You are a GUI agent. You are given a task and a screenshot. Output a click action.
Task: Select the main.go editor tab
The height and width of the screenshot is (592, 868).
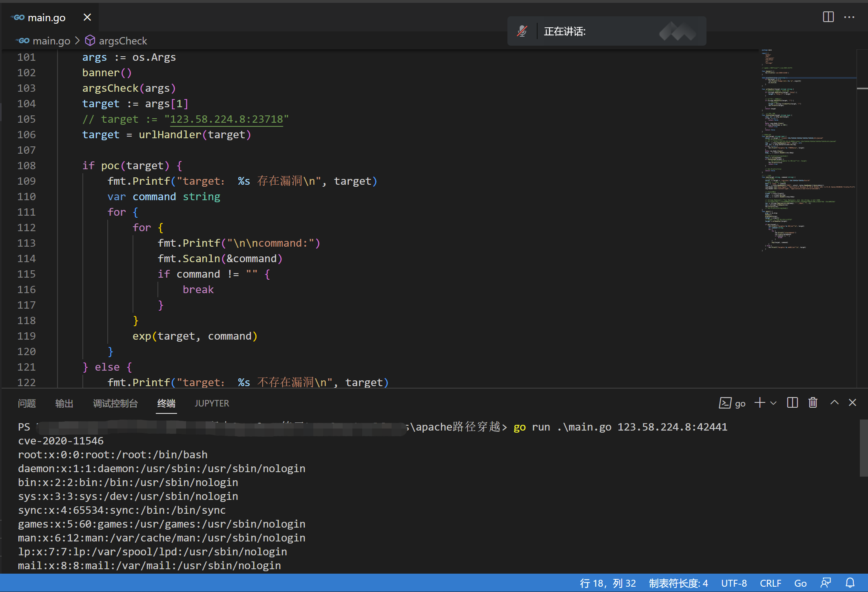click(x=49, y=17)
